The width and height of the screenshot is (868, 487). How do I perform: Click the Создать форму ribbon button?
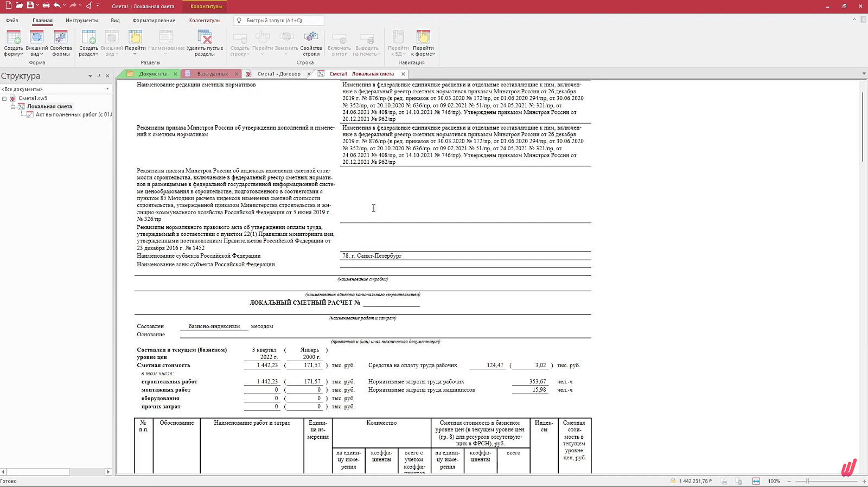[14, 43]
